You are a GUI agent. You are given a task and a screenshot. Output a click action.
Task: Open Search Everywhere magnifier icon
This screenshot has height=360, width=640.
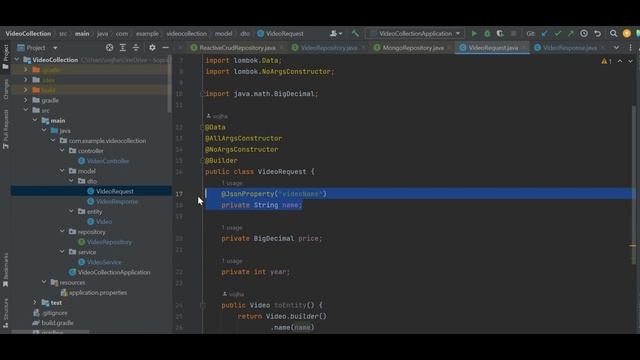(613, 33)
